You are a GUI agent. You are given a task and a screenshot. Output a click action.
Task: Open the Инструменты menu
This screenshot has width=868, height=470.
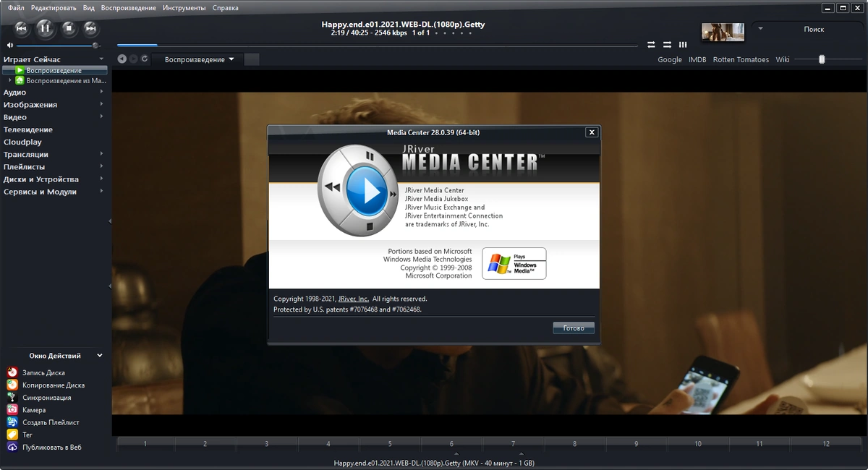(x=184, y=8)
